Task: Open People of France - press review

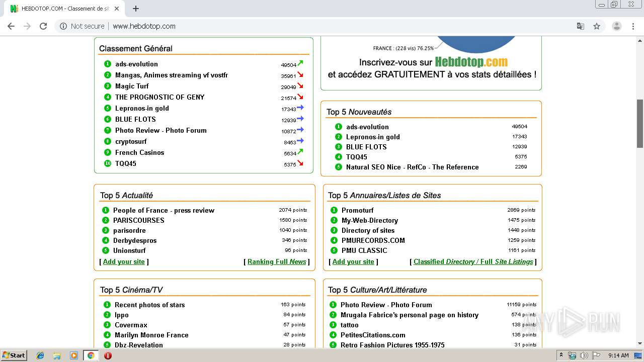Action: 164,210
